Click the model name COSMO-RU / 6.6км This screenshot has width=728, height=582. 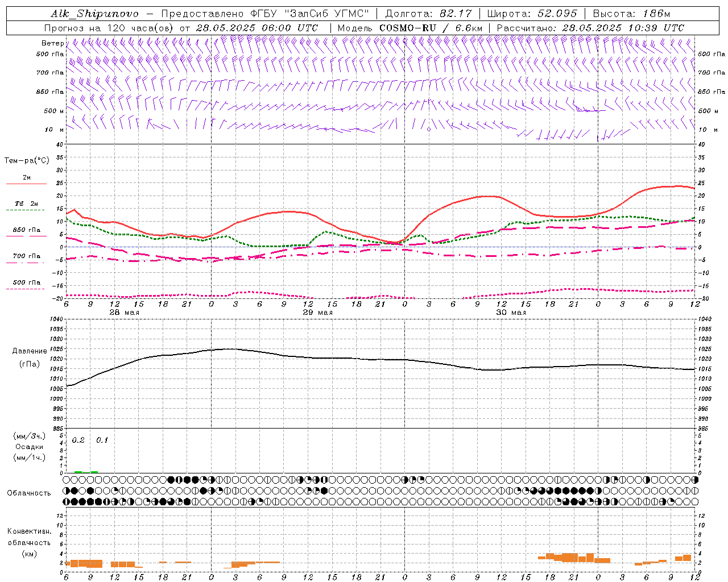pos(431,28)
